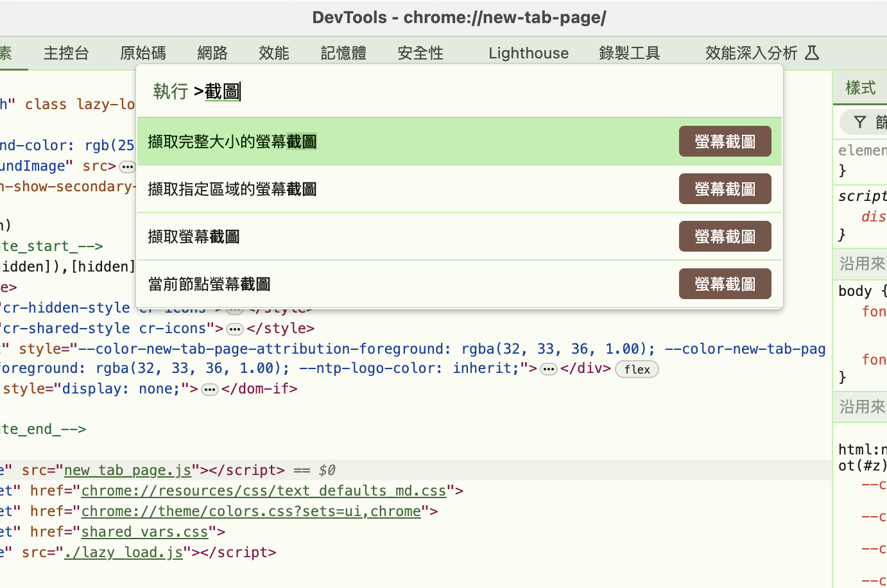Open the 網路 tab
The image size is (887, 588).
(212, 53)
